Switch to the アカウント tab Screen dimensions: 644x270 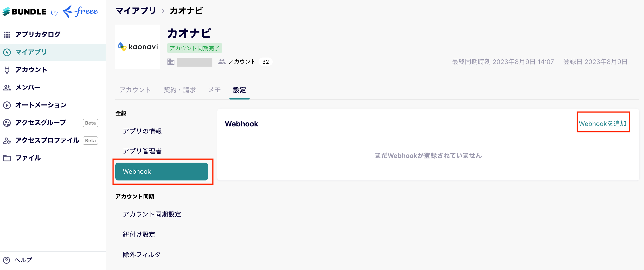coord(135,90)
